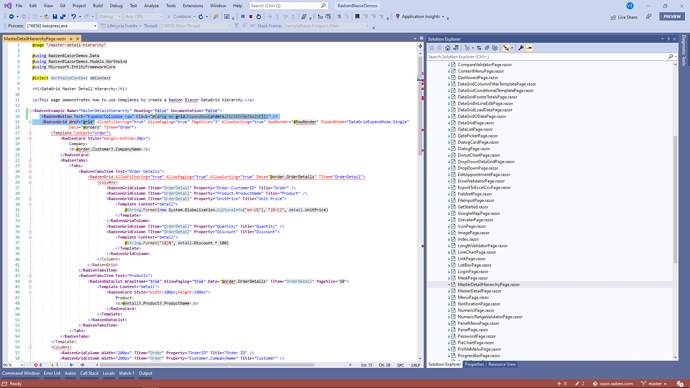690x388 pixels.
Task: Click Sync with Active Document icon
Action: pos(479,48)
